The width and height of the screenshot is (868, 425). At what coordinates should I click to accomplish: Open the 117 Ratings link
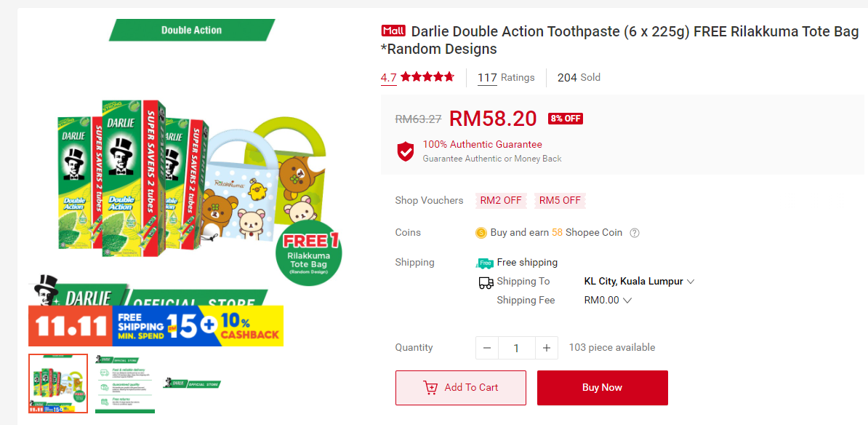(x=506, y=78)
